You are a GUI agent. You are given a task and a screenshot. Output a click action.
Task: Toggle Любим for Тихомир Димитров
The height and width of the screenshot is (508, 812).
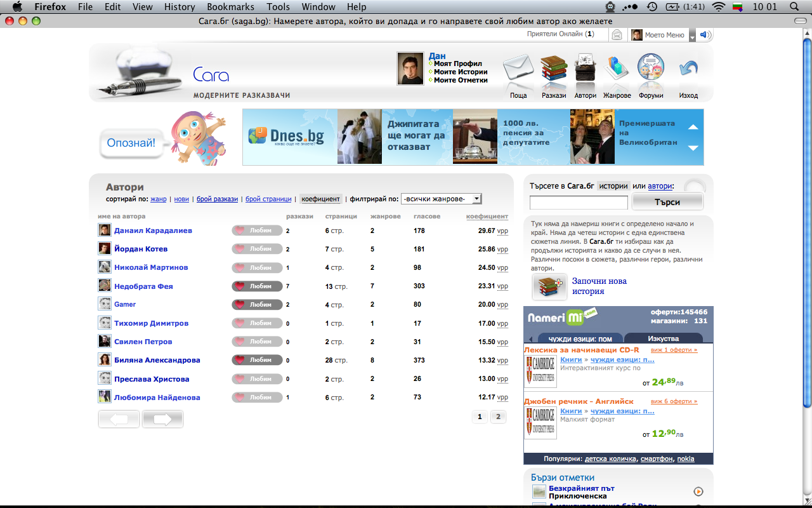[257, 323]
